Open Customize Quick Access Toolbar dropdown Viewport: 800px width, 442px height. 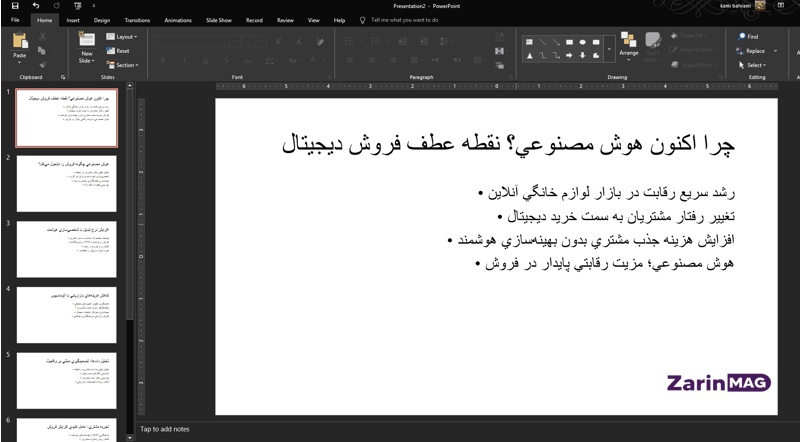93,6
